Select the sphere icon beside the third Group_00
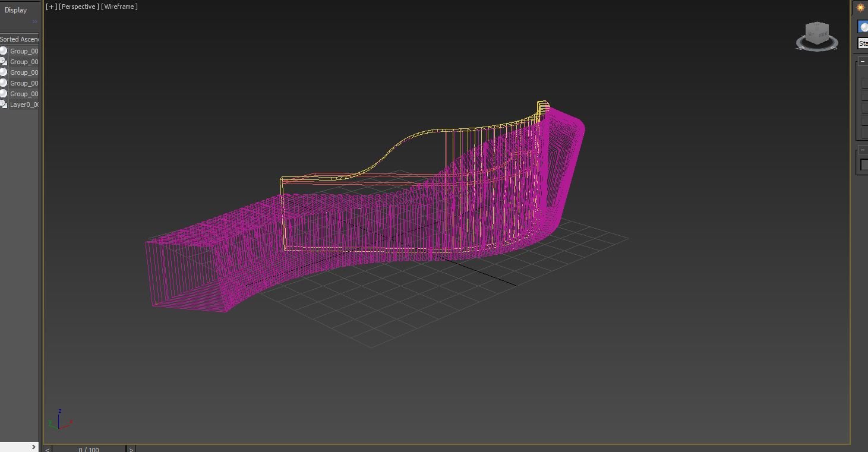868x452 pixels. click(x=5, y=72)
